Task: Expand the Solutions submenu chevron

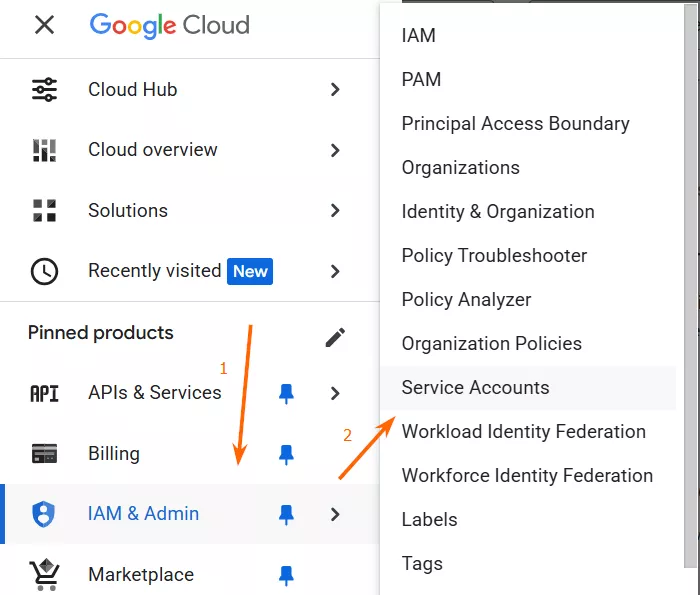Action: [x=335, y=211]
